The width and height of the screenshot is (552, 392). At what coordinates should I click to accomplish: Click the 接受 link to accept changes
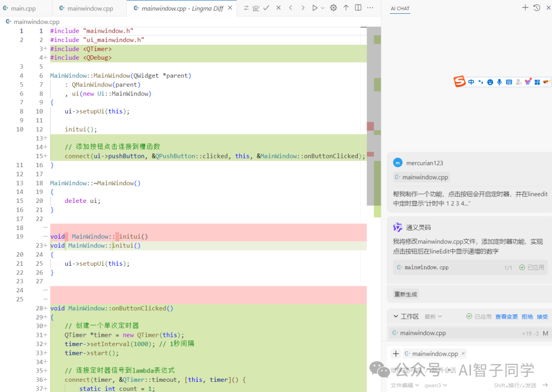click(x=542, y=317)
